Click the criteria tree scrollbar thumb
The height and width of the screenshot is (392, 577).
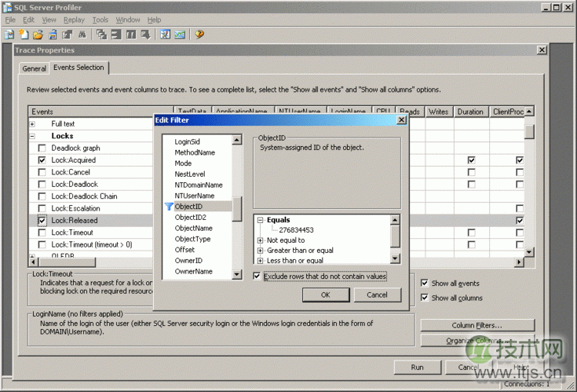[x=395, y=236]
